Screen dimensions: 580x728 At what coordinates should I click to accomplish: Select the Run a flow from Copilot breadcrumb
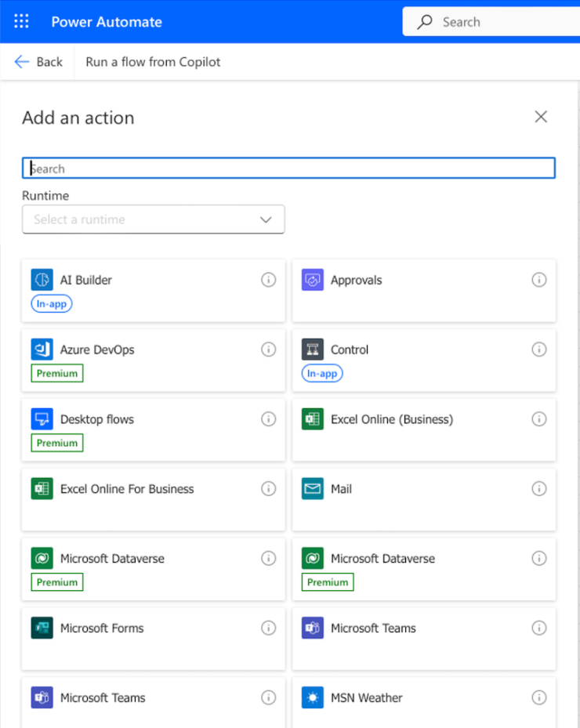(x=152, y=61)
